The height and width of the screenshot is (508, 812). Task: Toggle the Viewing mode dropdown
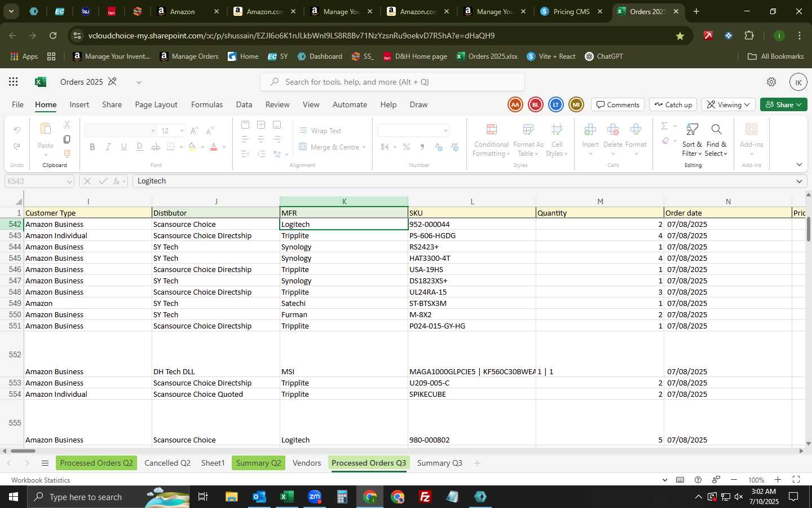[x=729, y=104]
